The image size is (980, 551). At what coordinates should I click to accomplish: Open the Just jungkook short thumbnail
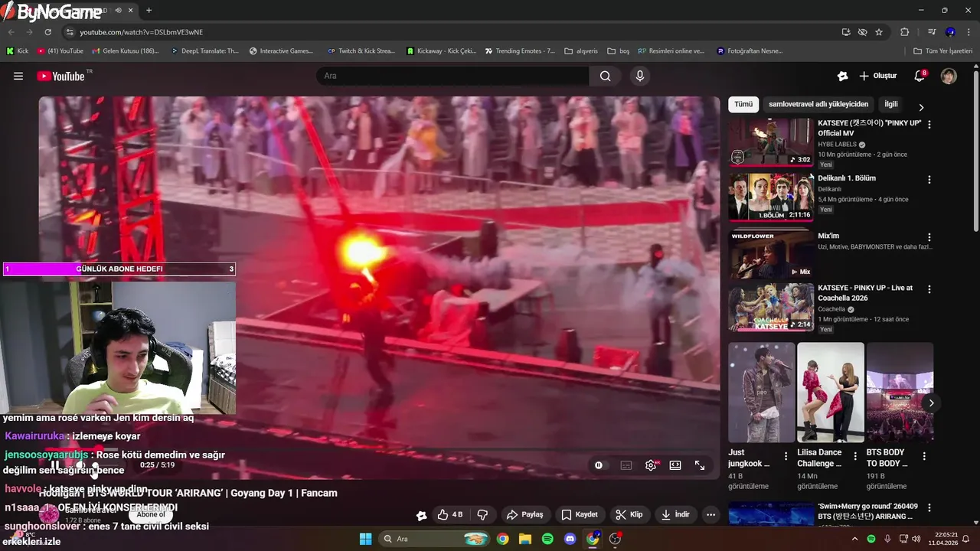762,393
